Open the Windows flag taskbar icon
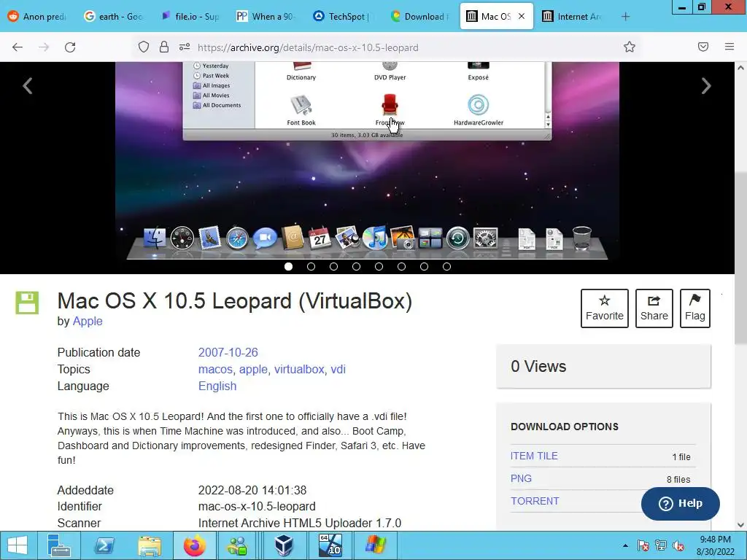This screenshot has width=747, height=560. click(376, 545)
